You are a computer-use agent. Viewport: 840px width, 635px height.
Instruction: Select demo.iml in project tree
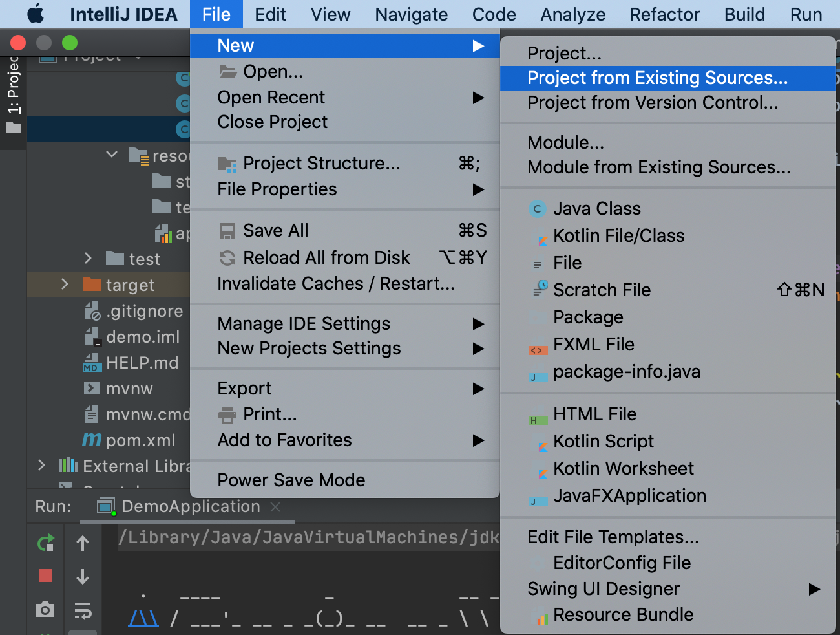point(143,337)
